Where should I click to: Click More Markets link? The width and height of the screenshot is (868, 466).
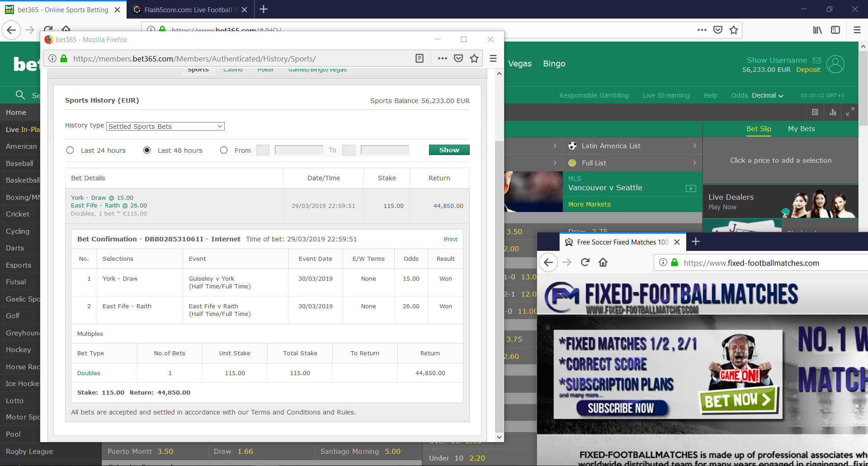click(589, 204)
